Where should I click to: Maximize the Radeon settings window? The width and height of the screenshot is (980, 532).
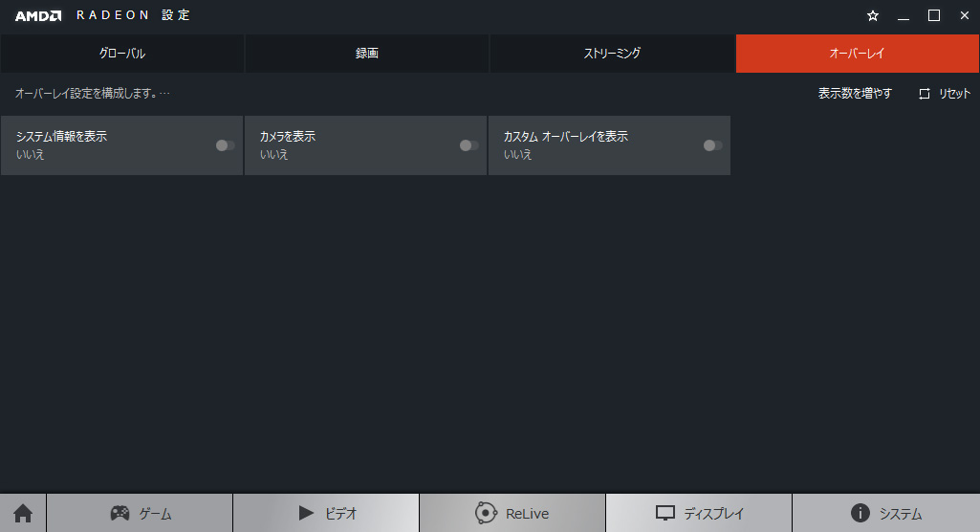coord(934,16)
